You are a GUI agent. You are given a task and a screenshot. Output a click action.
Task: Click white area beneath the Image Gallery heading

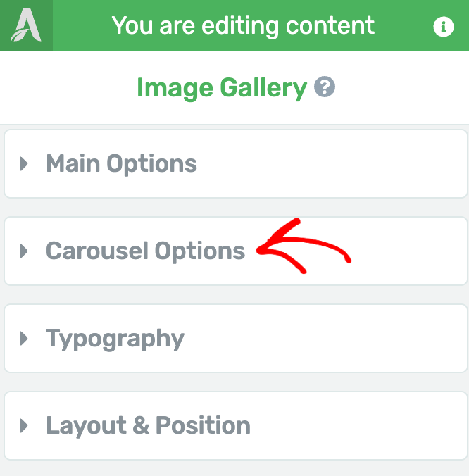point(234,113)
